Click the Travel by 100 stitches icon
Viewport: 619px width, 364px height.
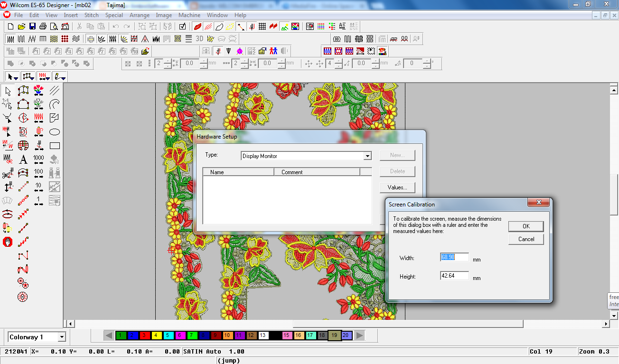click(x=39, y=173)
